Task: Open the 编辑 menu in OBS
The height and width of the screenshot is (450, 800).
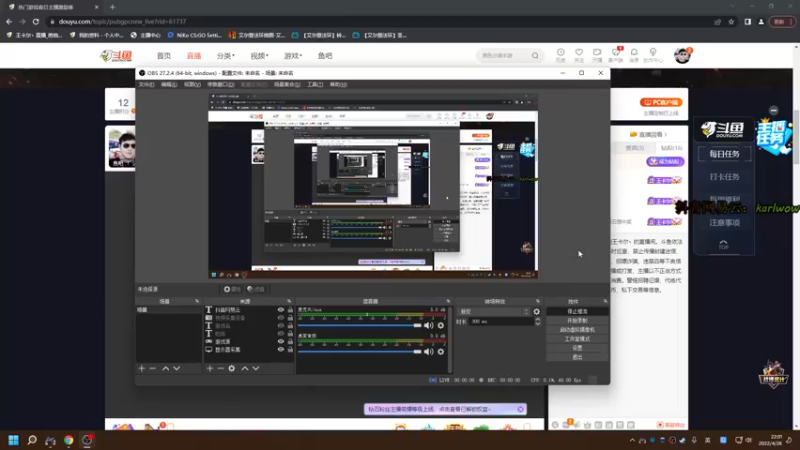Action: (x=169, y=85)
